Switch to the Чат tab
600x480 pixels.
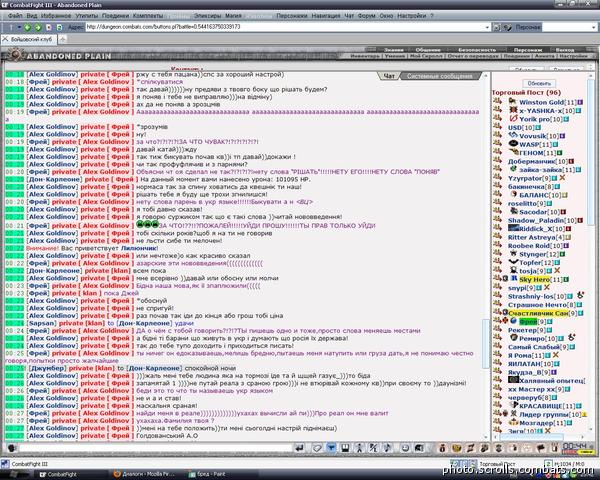pyautogui.click(x=389, y=76)
